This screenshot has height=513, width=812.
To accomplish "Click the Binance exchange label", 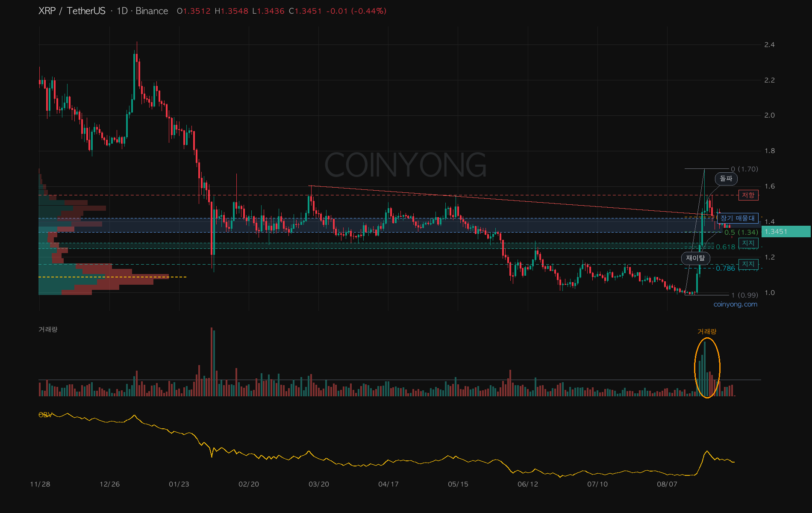I will click(152, 11).
